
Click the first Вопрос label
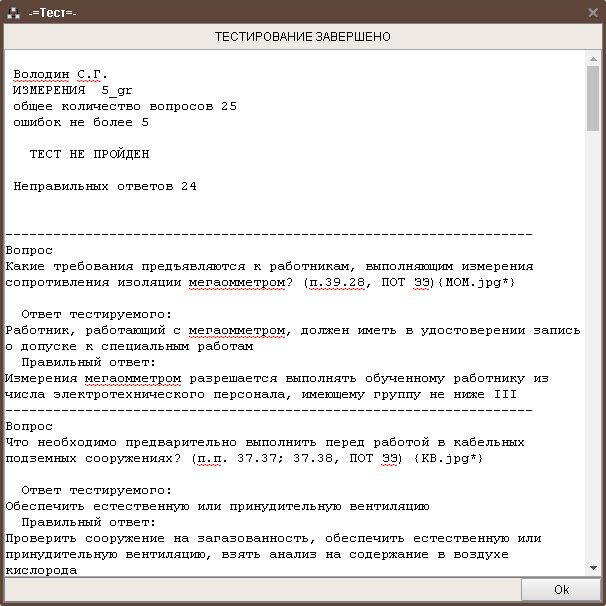pos(29,250)
